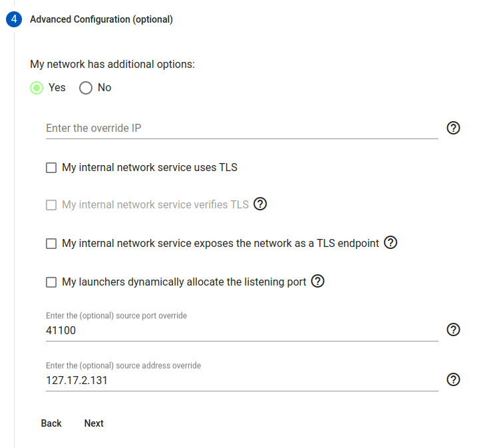Click the 'Enter the override IP' field
The width and height of the screenshot is (485, 448).
pyautogui.click(x=242, y=128)
